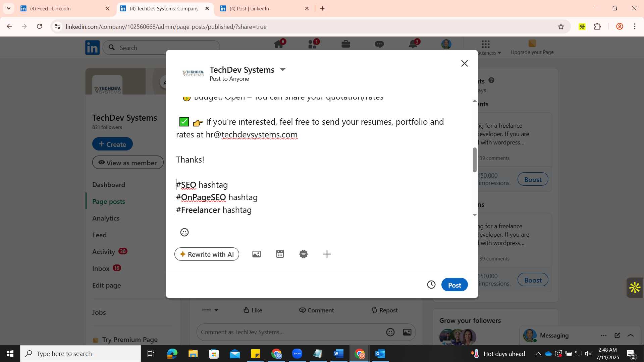This screenshot has width=644, height=362.
Task: Open the create event calendar icon
Action: click(280, 254)
